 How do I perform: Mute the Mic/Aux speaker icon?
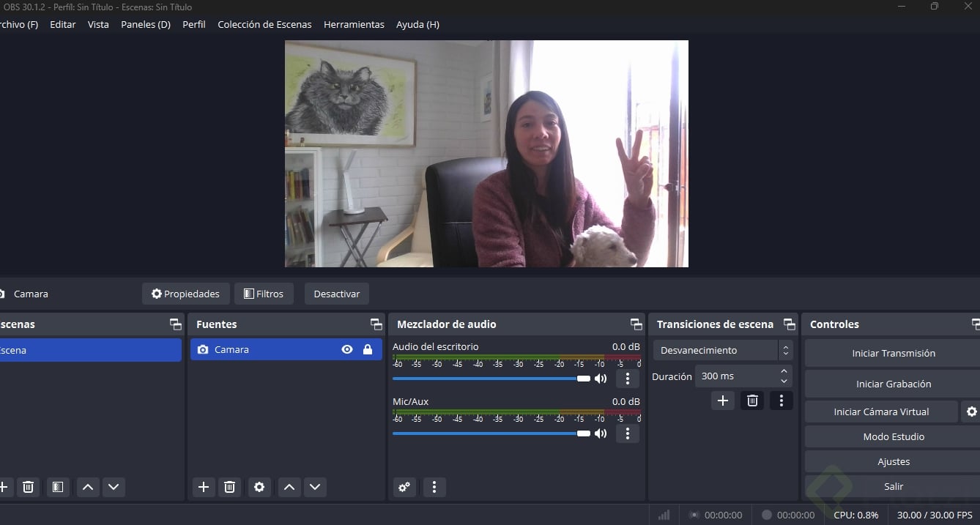601,433
